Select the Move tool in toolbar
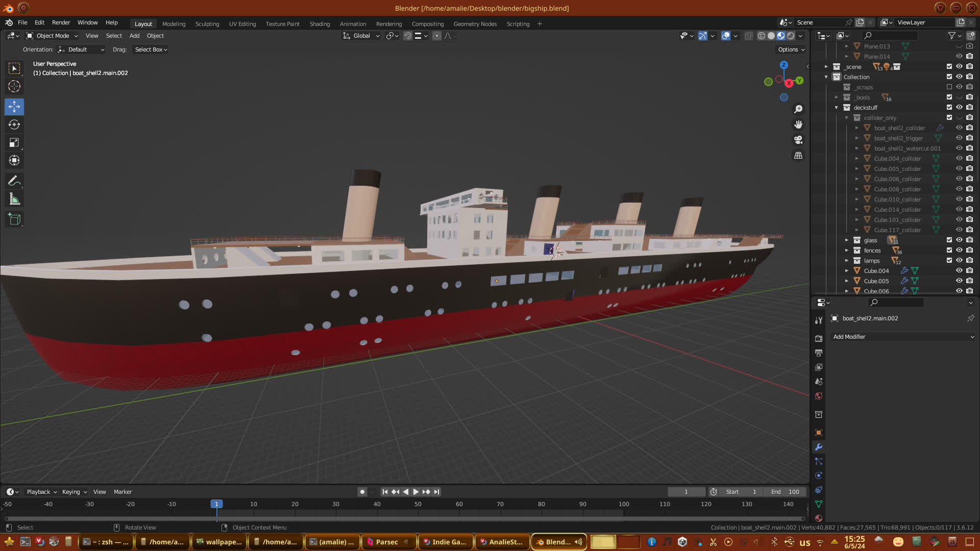The height and width of the screenshot is (551, 980). [14, 107]
